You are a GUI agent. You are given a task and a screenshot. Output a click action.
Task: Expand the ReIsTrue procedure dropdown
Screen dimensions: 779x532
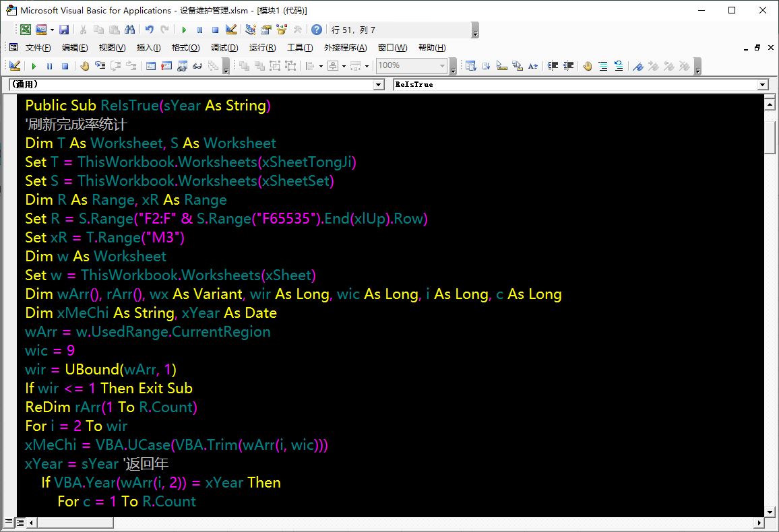[x=763, y=85]
